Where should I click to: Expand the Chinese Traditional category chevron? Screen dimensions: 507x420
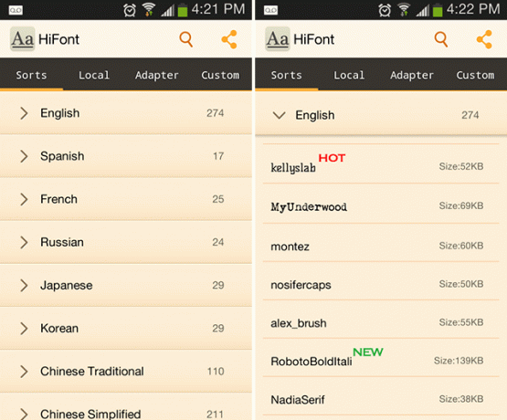pyautogui.click(x=24, y=372)
